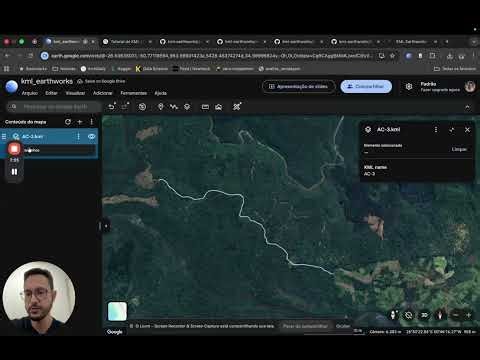Click the browser downloads icon
480x360 pixels.
click(450, 56)
